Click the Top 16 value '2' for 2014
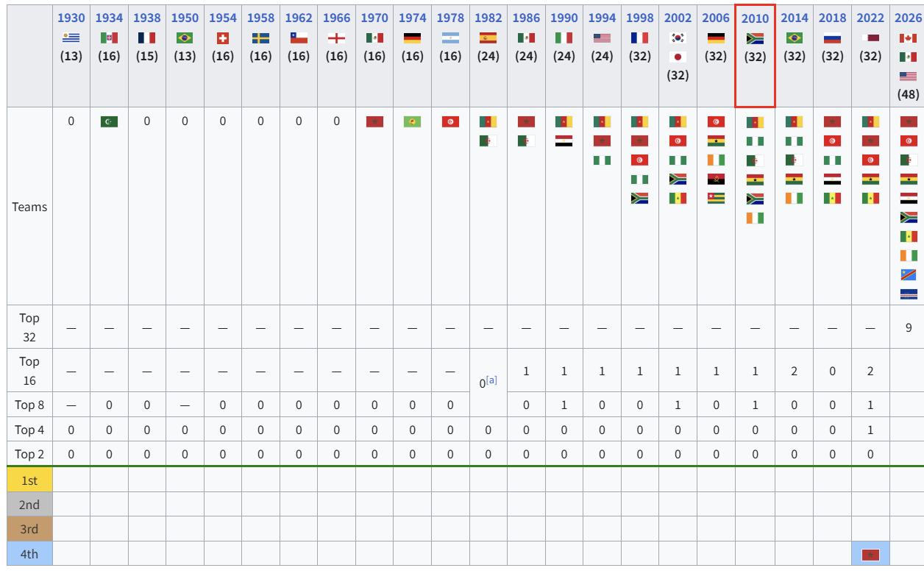The image size is (924, 579). (x=794, y=371)
